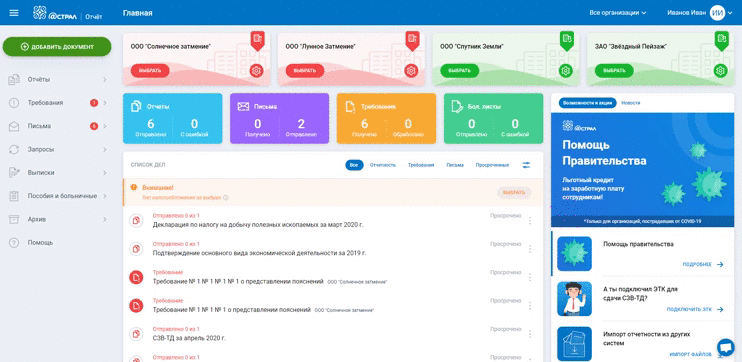Open three-dot menu for mineral extraction declaration

tap(530, 221)
